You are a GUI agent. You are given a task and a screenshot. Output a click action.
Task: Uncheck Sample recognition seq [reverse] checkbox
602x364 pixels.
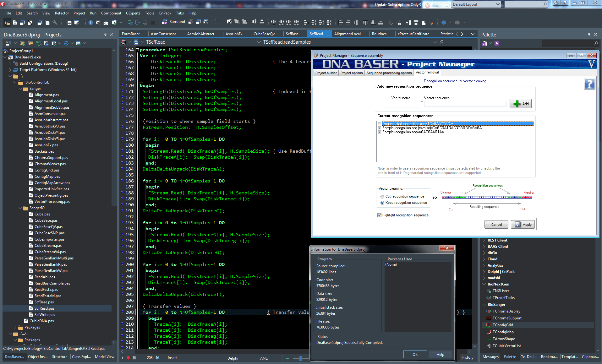pyautogui.click(x=379, y=128)
